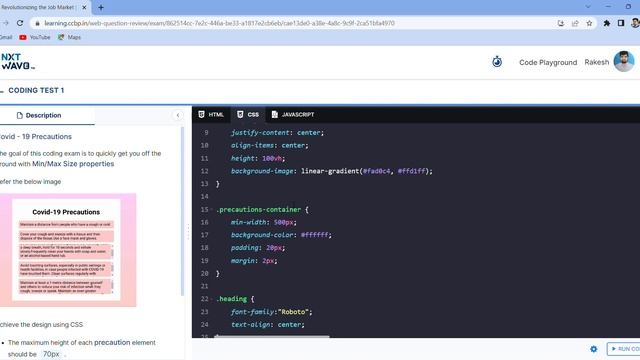Viewport: 640px width, 360px height.
Task: Open the editor settings gear icon
Action: [593, 349]
